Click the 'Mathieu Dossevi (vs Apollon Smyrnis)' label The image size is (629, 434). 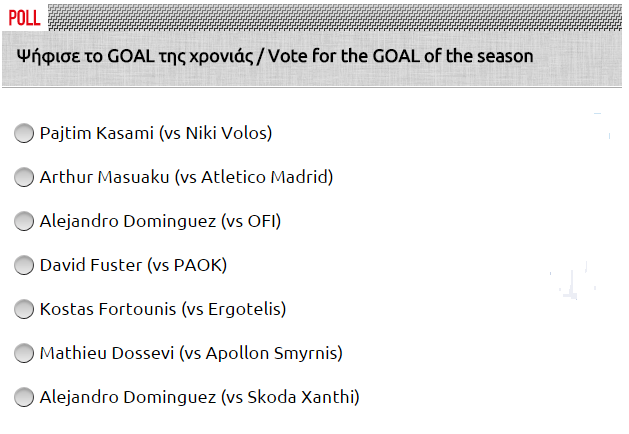pyautogui.click(x=190, y=353)
